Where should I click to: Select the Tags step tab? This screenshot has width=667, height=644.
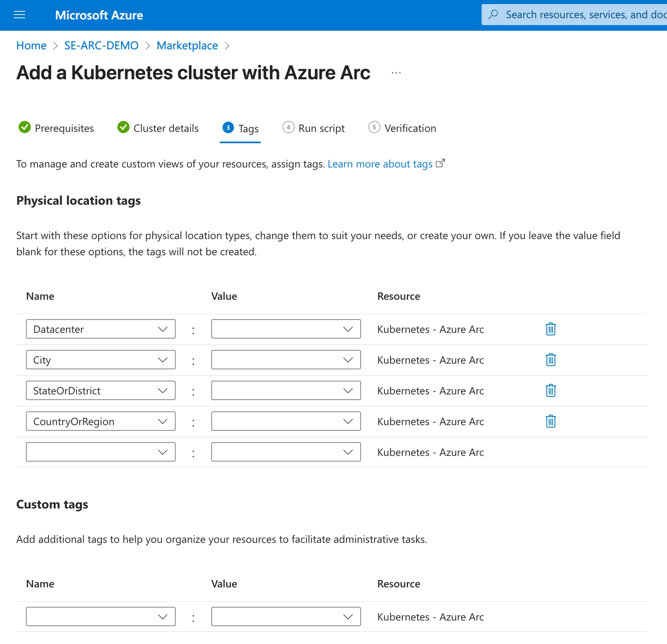point(240,128)
